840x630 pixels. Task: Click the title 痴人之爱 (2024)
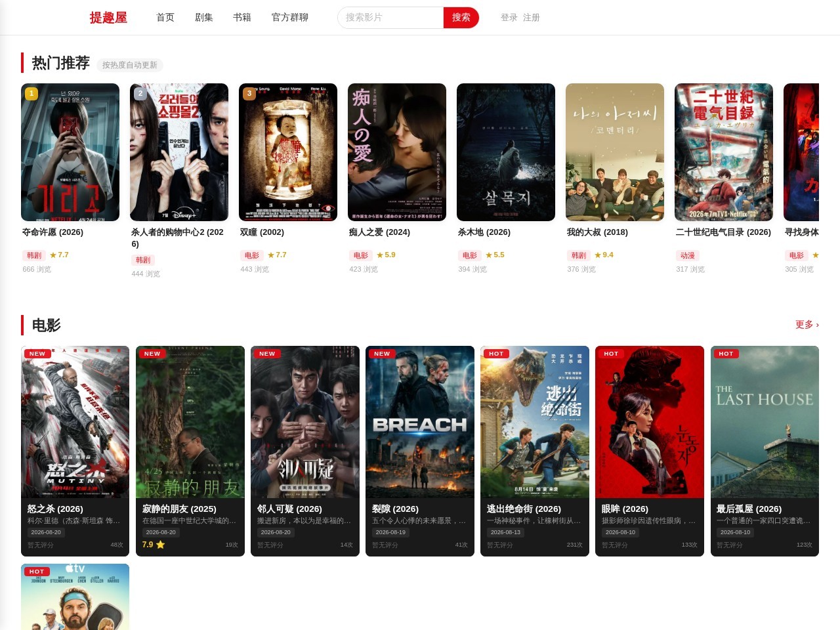(380, 232)
